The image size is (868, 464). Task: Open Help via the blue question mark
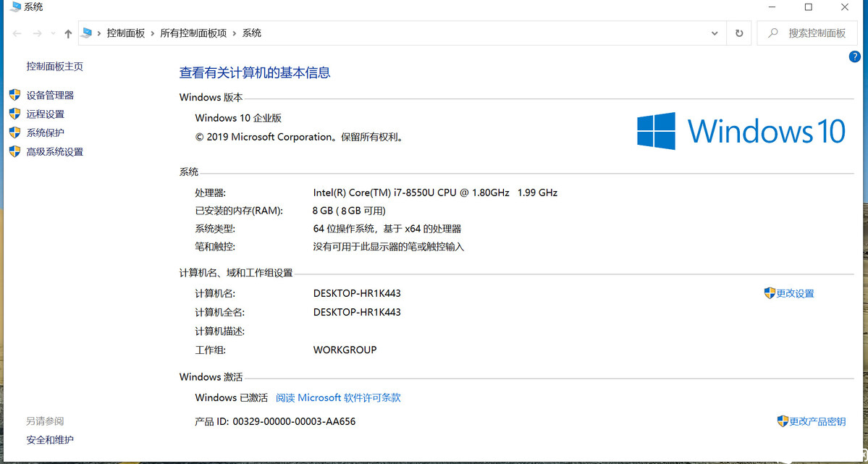(855, 56)
